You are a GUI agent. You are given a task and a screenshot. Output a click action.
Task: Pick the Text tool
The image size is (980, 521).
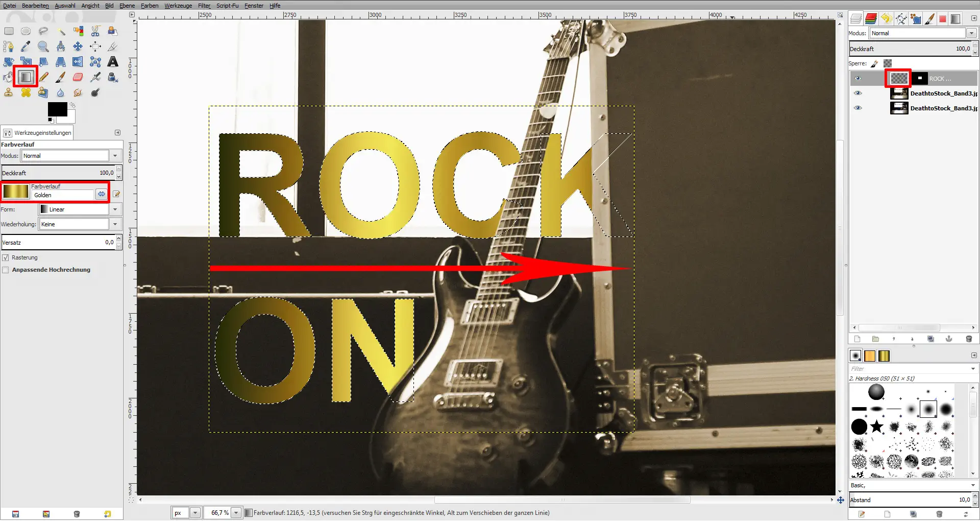113,62
